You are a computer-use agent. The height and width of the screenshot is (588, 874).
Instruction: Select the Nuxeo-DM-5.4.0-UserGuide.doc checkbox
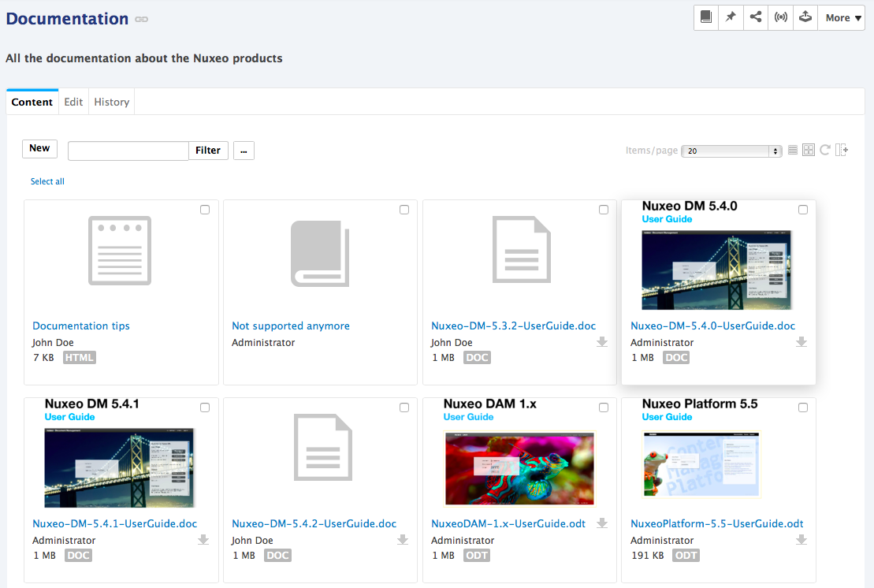point(803,210)
